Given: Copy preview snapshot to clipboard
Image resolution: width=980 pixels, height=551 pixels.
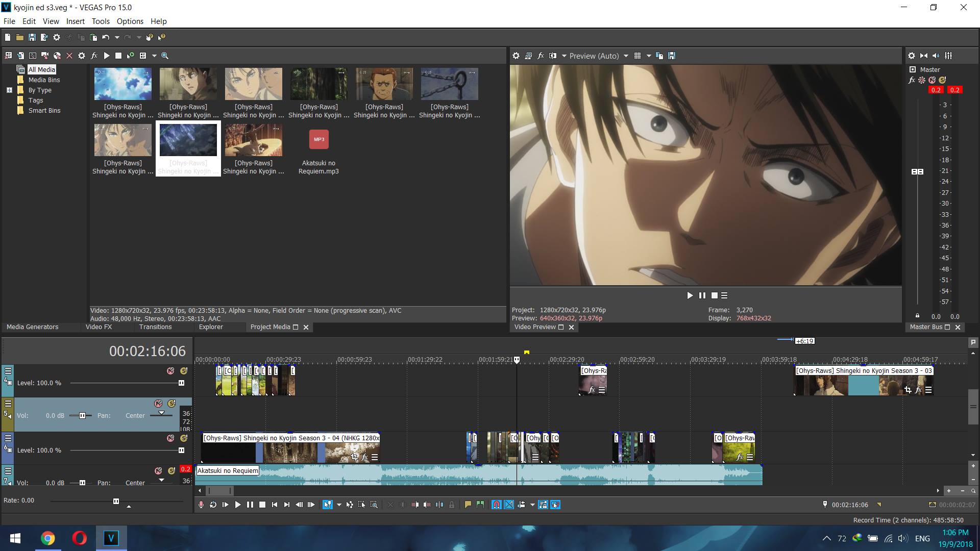Looking at the screenshot, I should [659, 56].
